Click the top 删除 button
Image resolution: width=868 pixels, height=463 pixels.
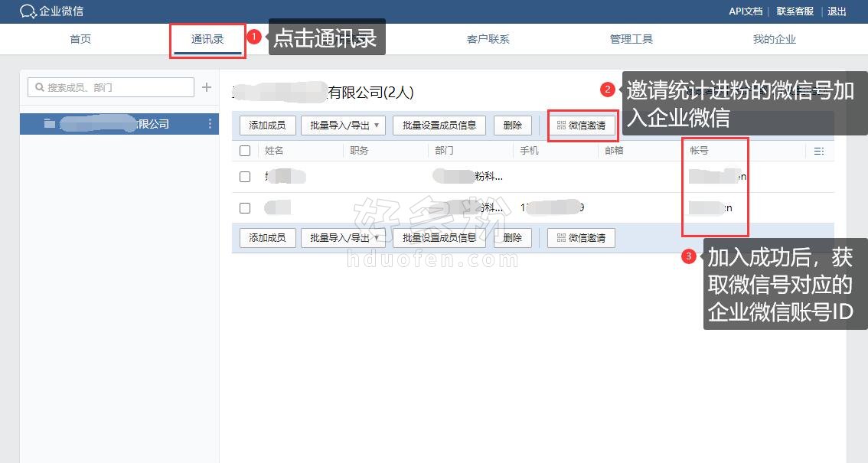click(512, 125)
